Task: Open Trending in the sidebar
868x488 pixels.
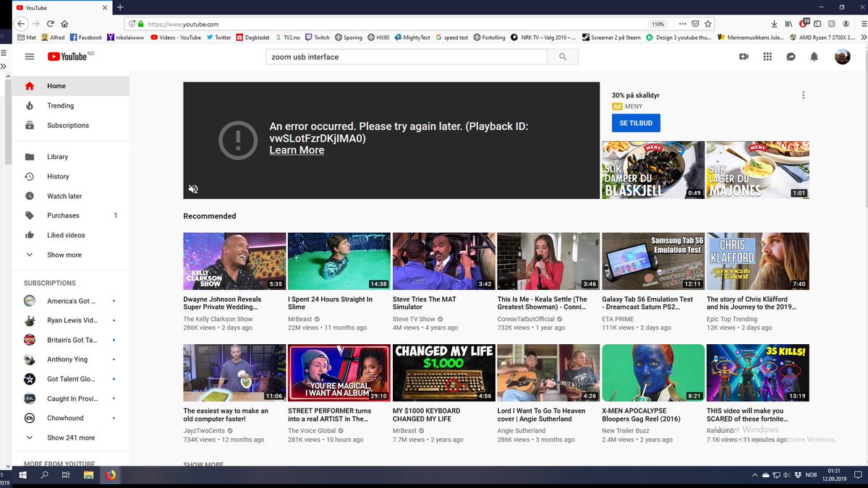Action: coord(71,106)
